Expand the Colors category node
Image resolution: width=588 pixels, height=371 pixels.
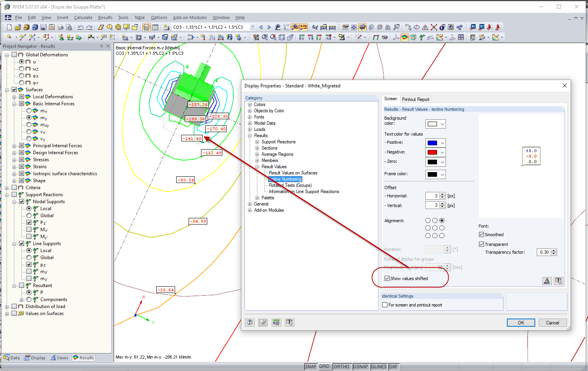(x=250, y=105)
